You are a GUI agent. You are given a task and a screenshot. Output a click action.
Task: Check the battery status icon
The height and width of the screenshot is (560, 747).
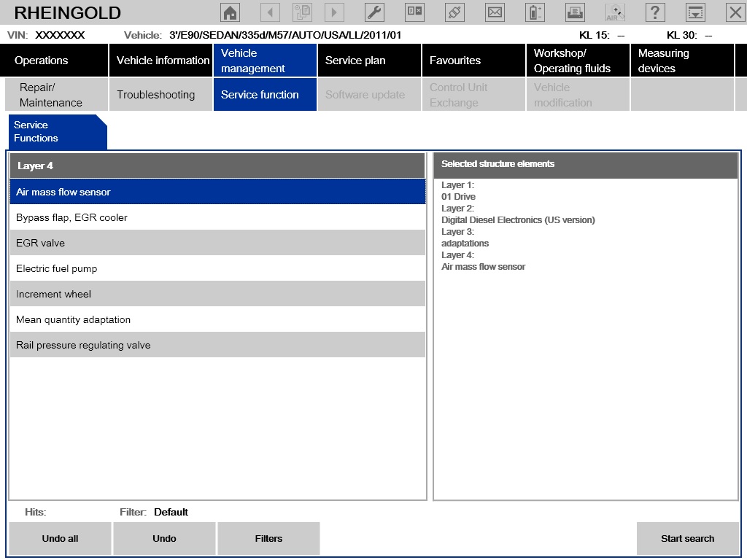535,12
